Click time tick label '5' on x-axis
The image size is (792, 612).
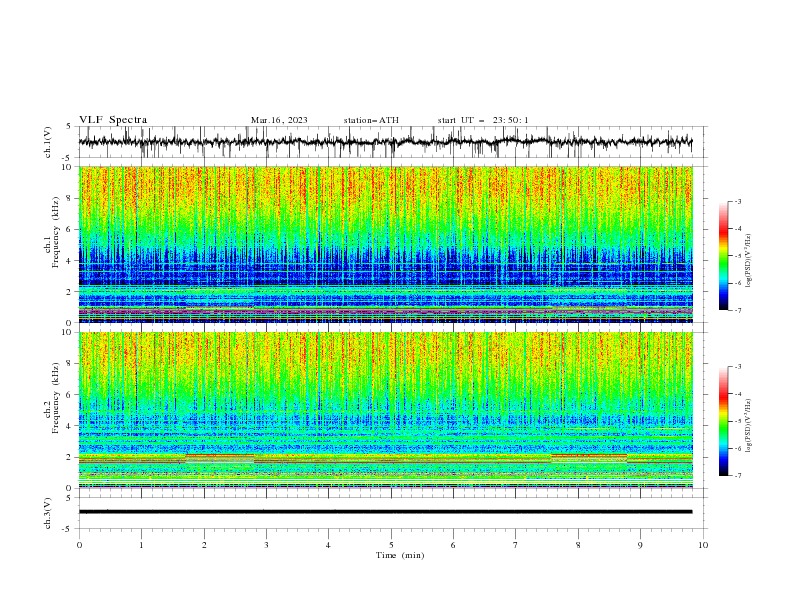pos(391,545)
